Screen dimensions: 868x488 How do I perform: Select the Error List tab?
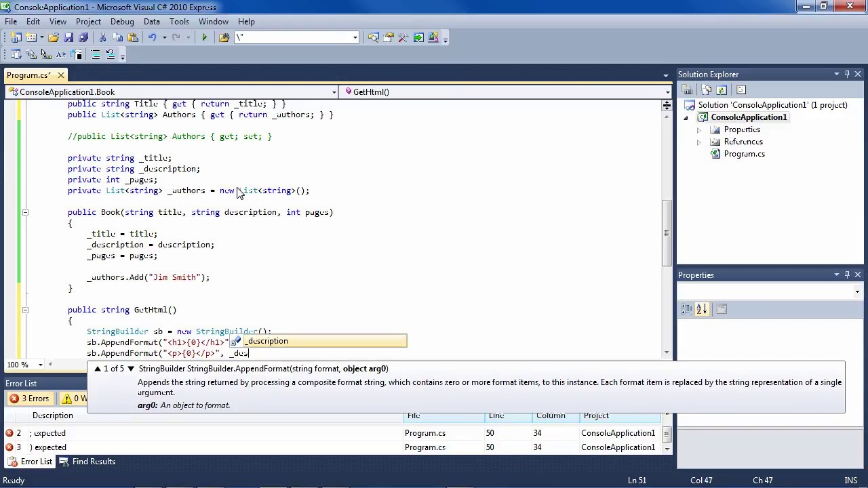pos(29,462)
